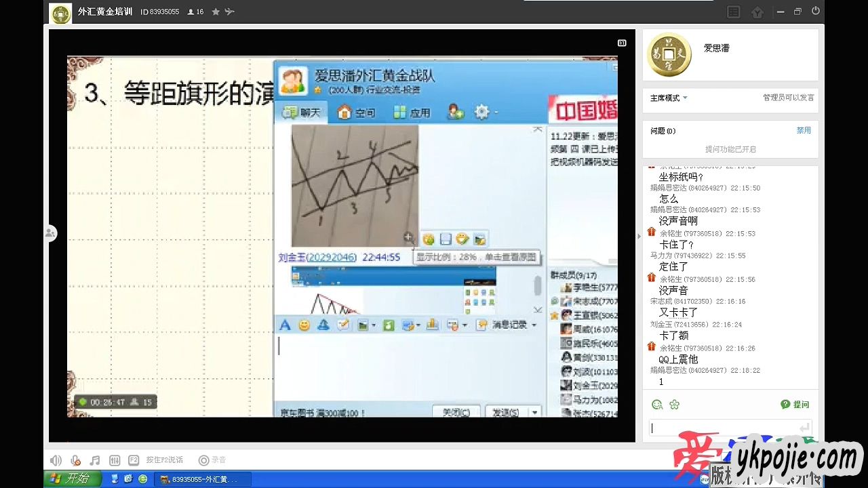The width and height of the screenshot is (868, 488).
Task: Click the 外汇黄金培训 channel logo
Action: 61,13
